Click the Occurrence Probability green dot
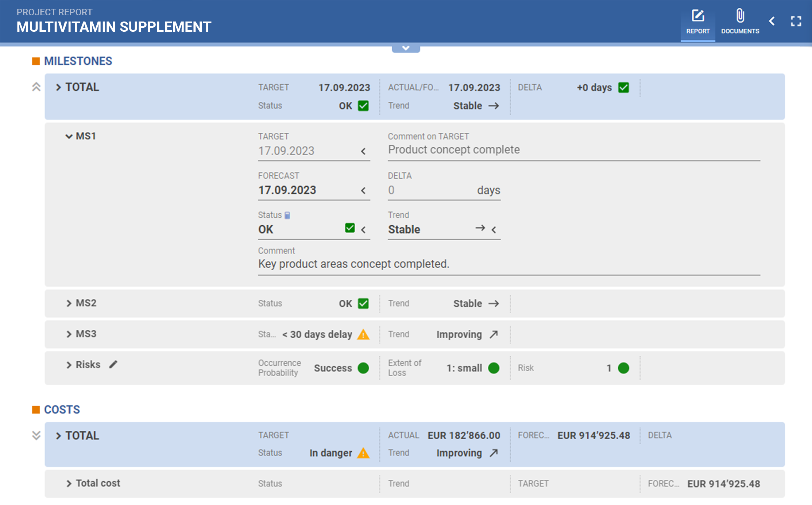Image resolution: width=812 pixels, height=505 pixels. 363,368
